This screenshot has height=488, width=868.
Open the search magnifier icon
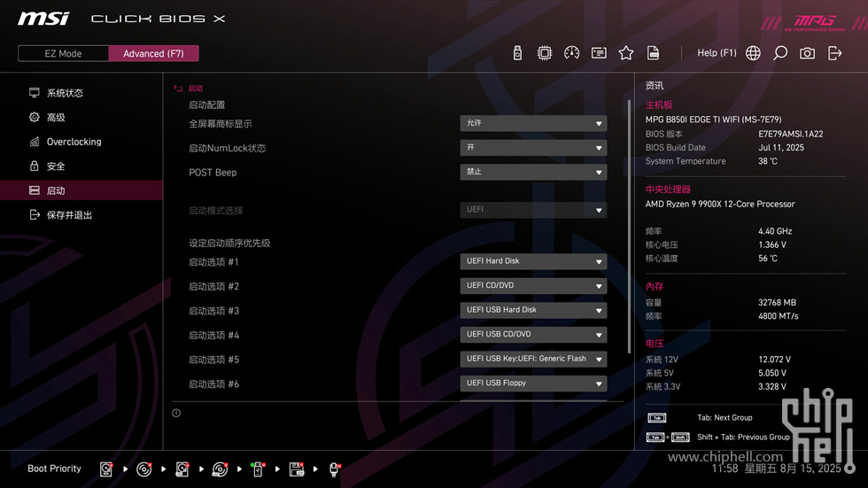(780, 53)
